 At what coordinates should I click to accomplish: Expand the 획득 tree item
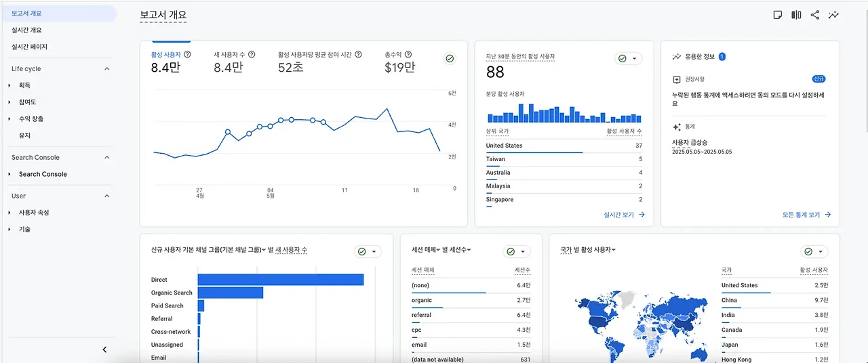[x=9, y=85]
